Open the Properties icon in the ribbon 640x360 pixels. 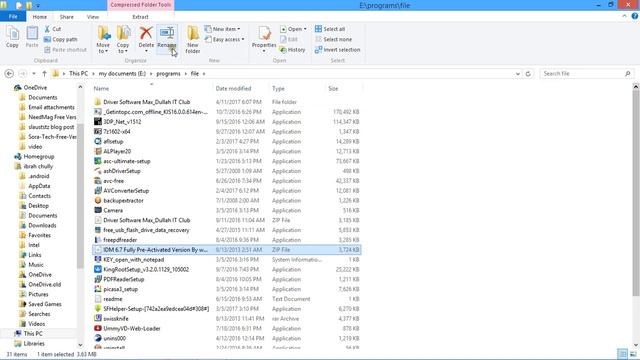[264, 33]
